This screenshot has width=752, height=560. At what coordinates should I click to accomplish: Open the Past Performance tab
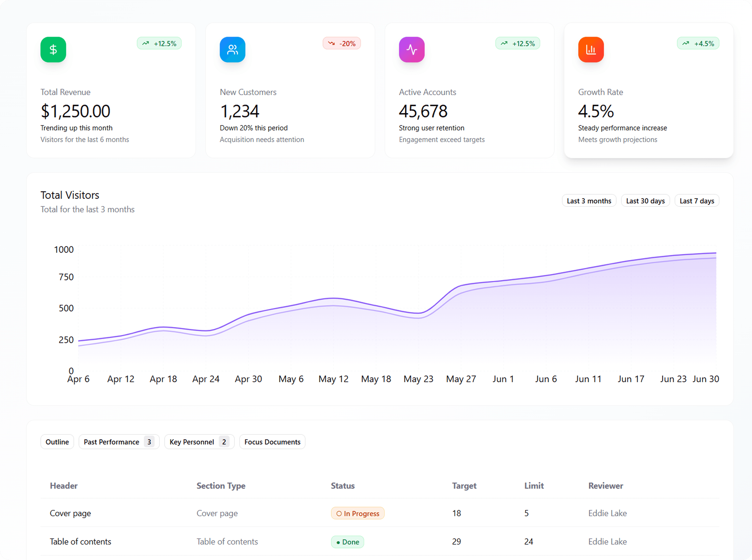(119, 442)
